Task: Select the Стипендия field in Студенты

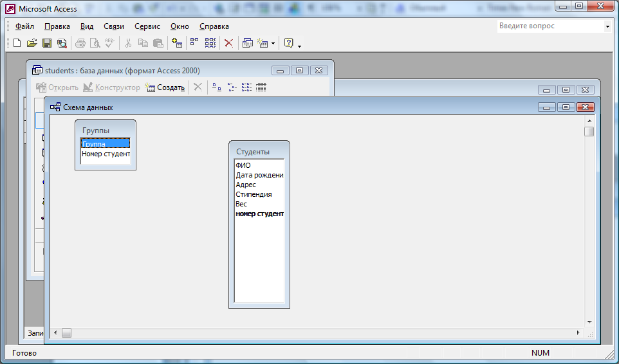Action: click(x=259, y=194)
